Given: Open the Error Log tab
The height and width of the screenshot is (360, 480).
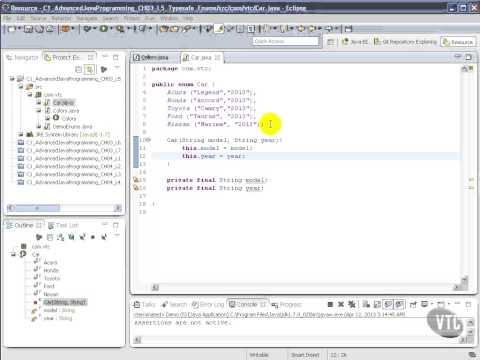Looking at the screenshot, I should tap(207, 304).
